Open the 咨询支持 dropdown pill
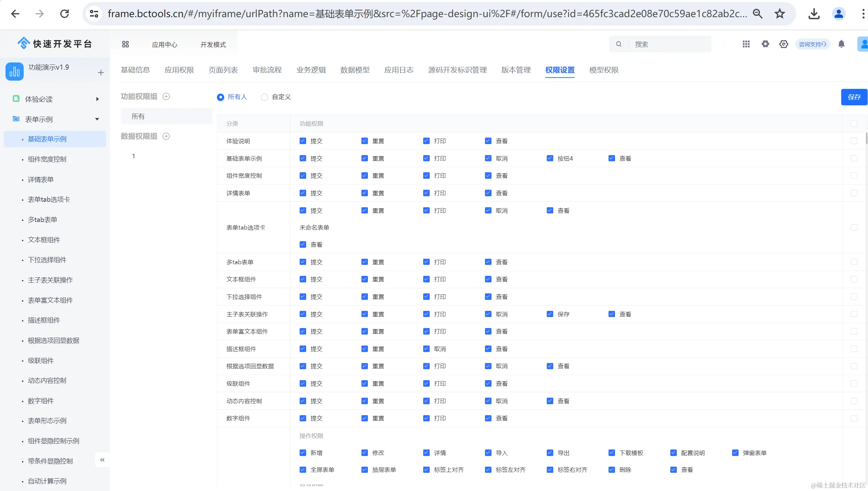This screenshot has height=491, width=868. 812,44
